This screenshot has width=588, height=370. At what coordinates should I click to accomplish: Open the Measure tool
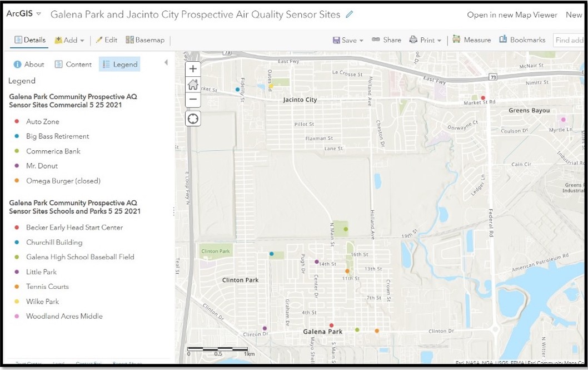point(471,40)
